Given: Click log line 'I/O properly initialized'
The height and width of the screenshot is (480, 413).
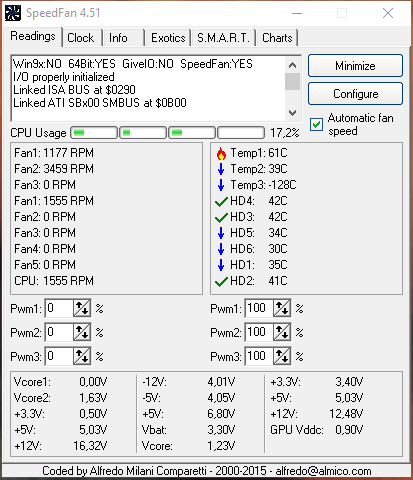Looking at the screenshot, I should point(64,77).
